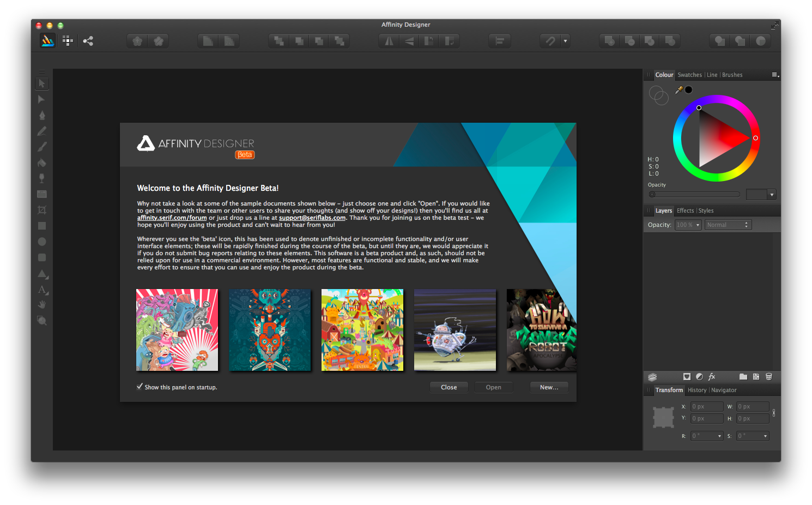
Task: Toggle the snapping magnet icon
Action: point(550,41)
